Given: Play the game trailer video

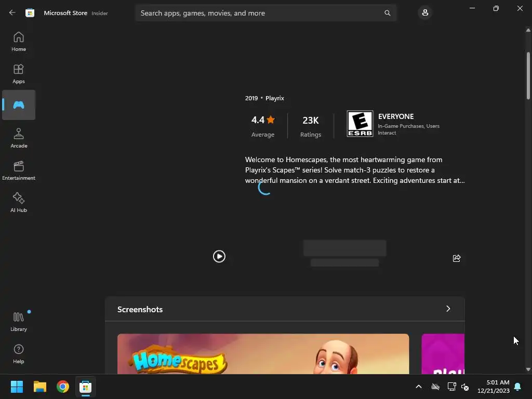Looking at the screenshot, I should pos(219,257).
